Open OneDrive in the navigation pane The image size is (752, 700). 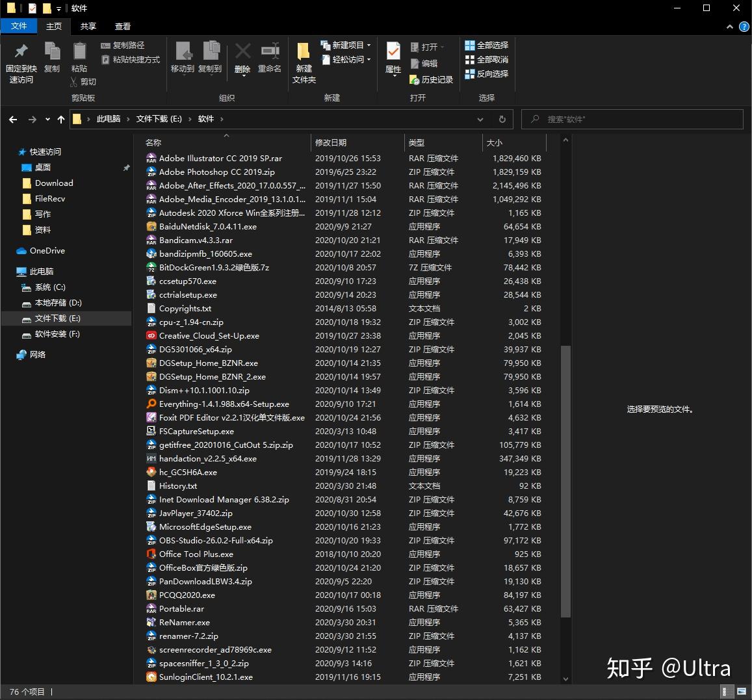(41, 251)
